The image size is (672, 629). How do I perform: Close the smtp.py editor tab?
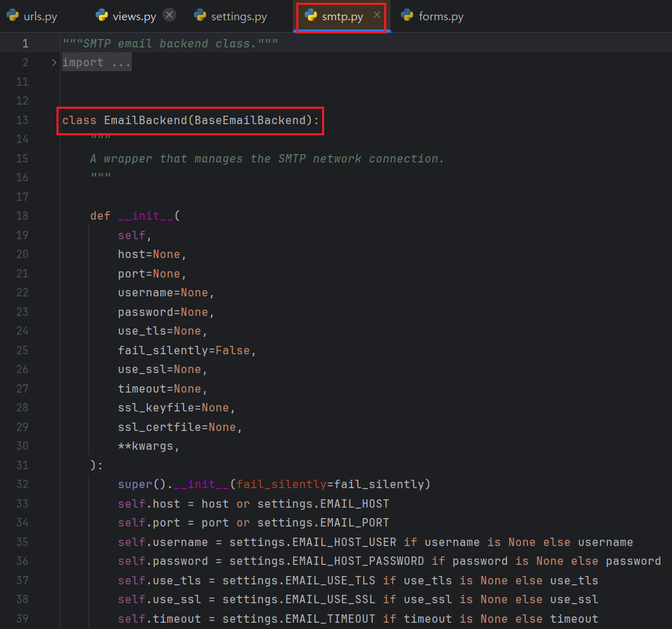click(377, 15)
